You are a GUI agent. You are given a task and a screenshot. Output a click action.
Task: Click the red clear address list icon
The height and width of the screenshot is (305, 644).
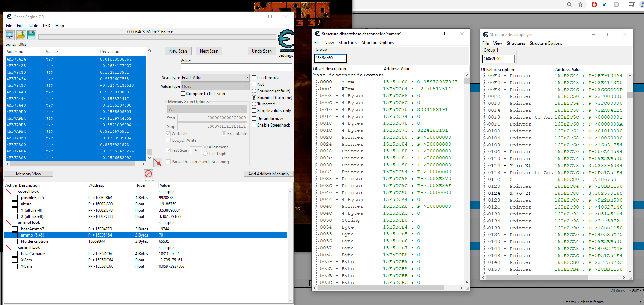pos(148,174)
